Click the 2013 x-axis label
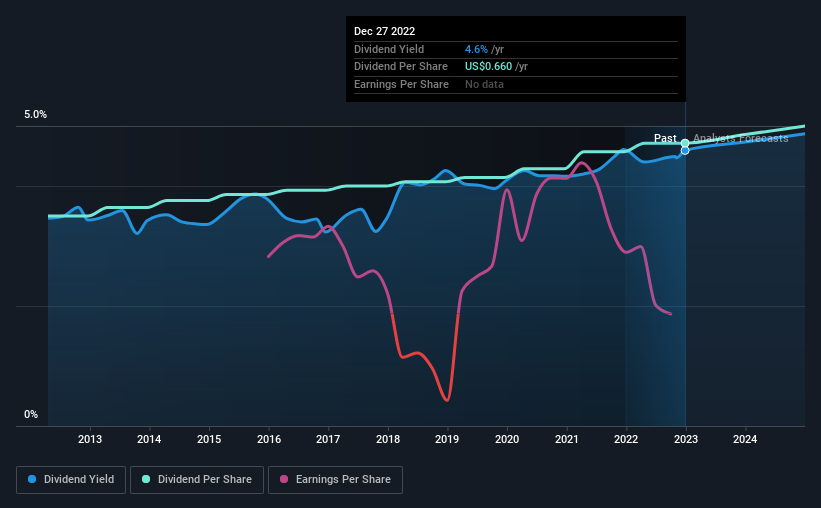821x508 pixels. click(90, 439)
